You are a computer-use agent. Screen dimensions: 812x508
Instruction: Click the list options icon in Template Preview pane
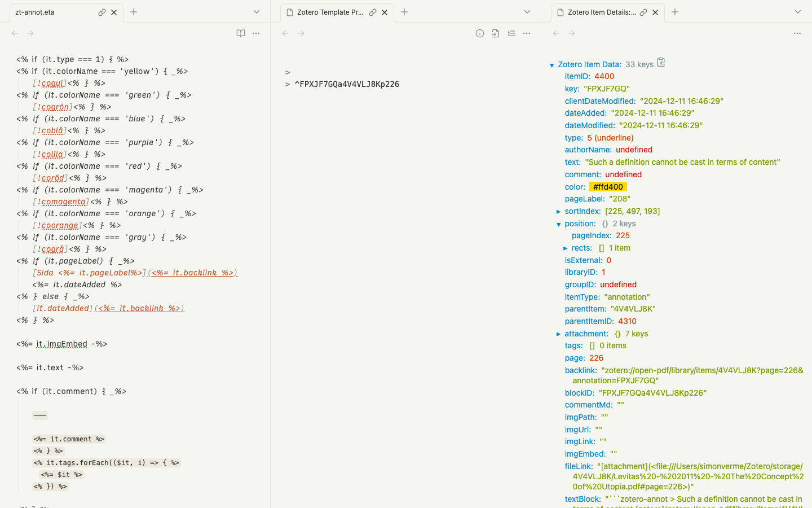[x=511, y=33]
